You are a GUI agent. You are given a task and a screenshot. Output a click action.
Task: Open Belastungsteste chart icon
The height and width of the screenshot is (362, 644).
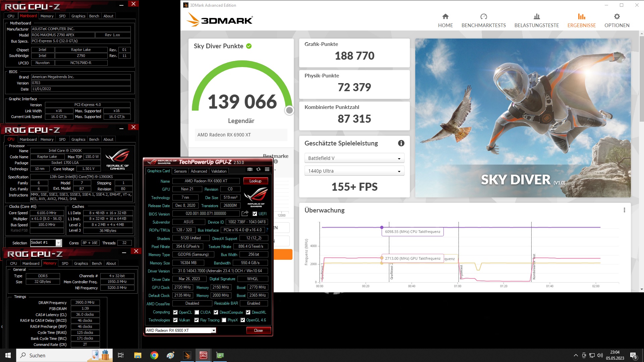(537, 16)
